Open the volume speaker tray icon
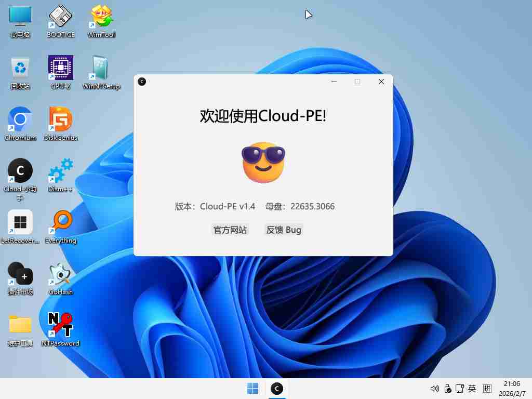Screen dimensions: 532x399 [434, 389]
